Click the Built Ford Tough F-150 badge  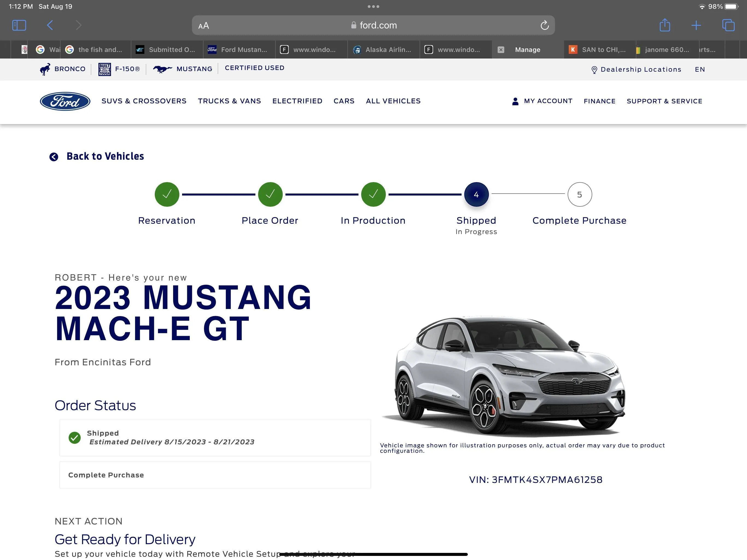pyautogui.click(x=104, y=69)
